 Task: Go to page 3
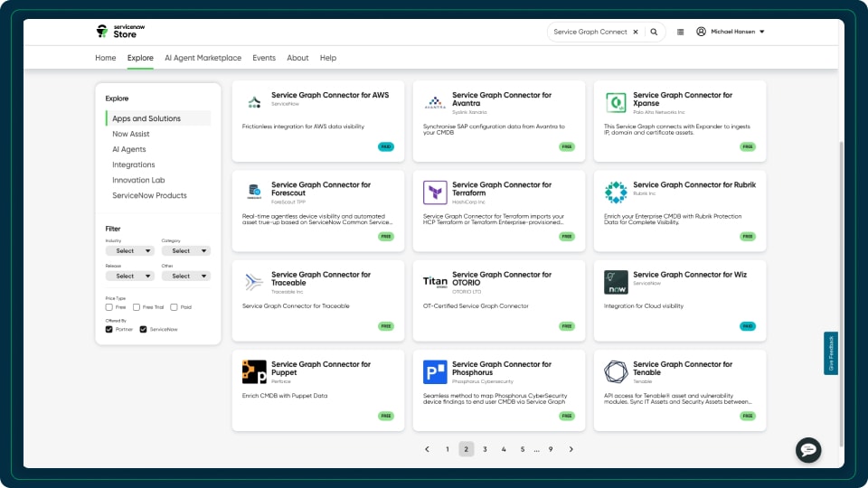pyautogui.click(x=485, y=449)
